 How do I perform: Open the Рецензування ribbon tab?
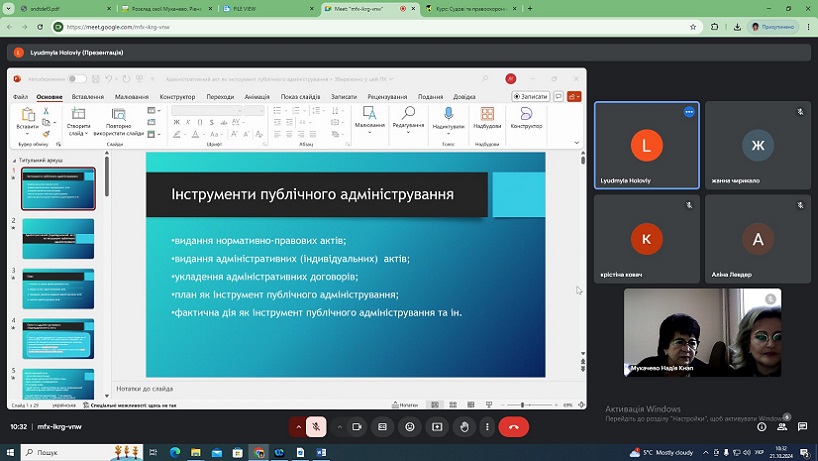coord(387,96)
